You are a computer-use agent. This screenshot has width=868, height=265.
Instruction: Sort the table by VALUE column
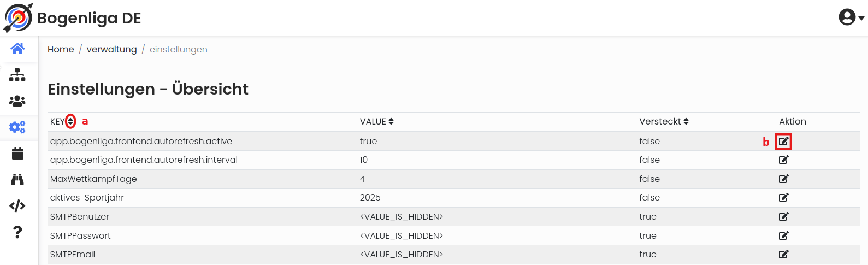(391, 121)
